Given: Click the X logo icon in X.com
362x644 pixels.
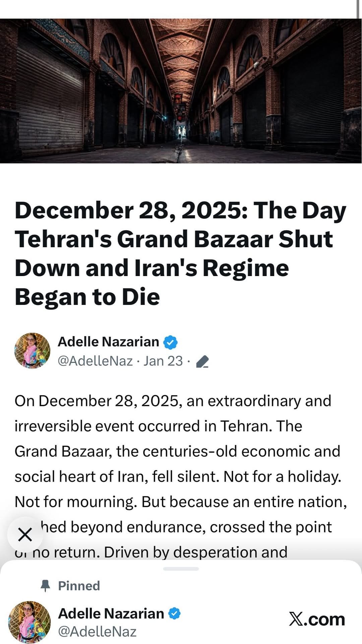Looking at the screenshot, I should 296,619.
